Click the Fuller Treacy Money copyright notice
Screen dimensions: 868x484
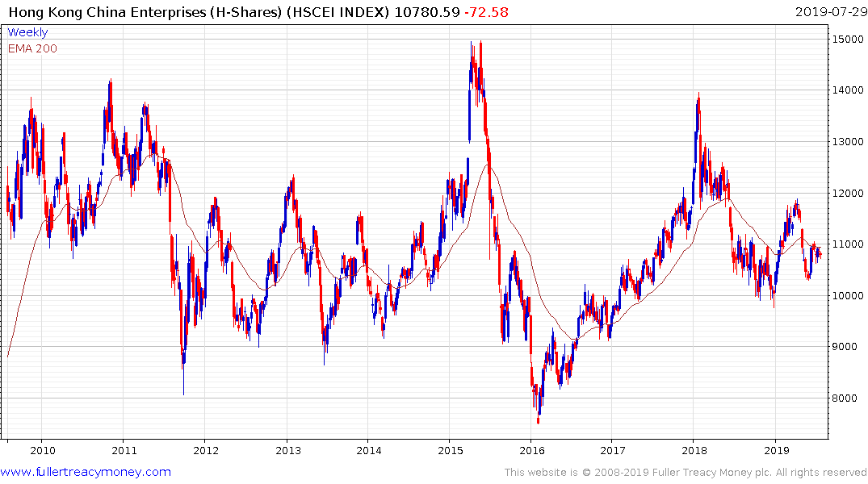(x=686, y=473)
